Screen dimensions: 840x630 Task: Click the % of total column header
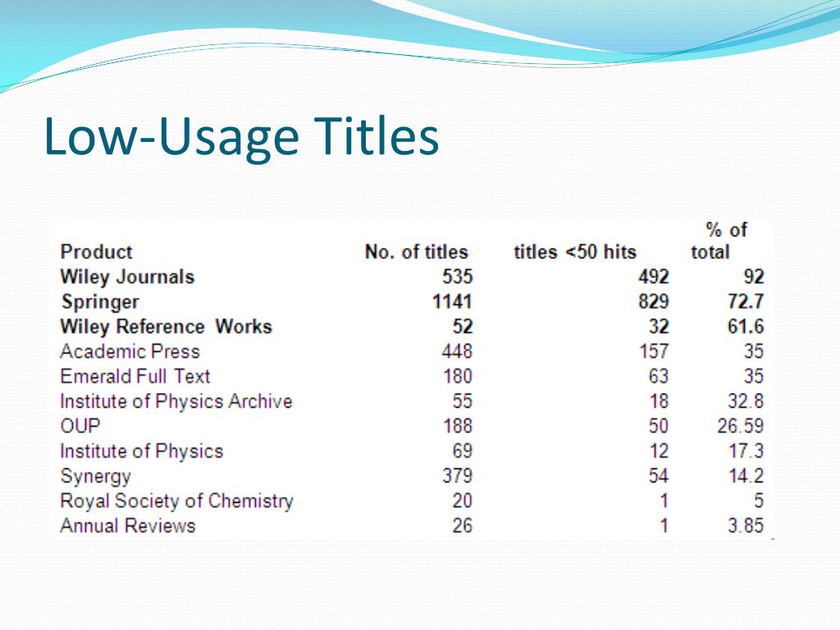point(719,241)
